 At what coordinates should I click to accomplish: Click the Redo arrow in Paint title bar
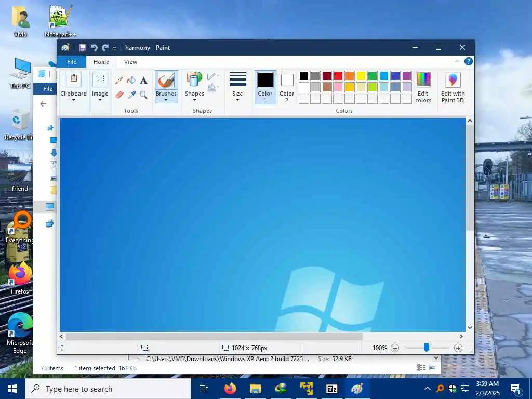point(105,48)
